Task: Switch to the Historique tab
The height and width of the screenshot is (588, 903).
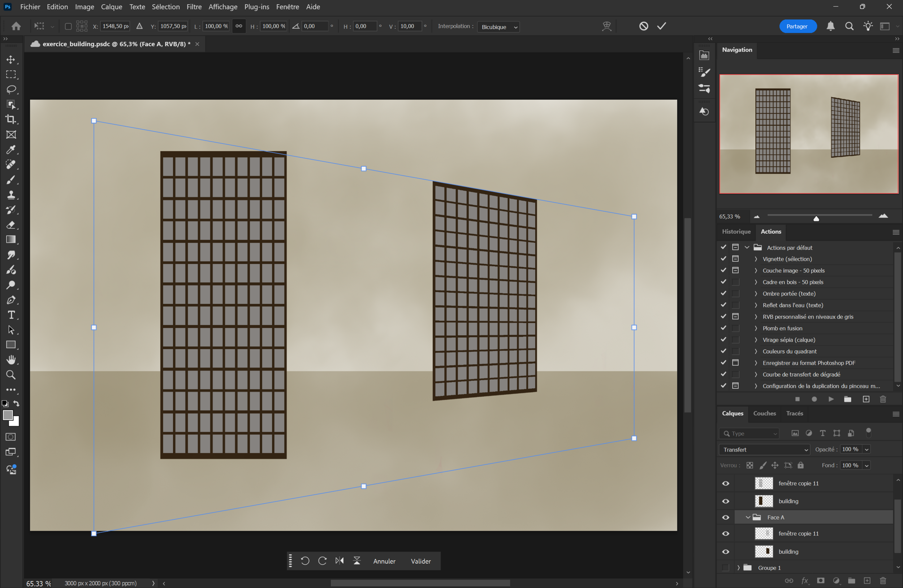Action: pyautogui.click(x=736, y=232)
